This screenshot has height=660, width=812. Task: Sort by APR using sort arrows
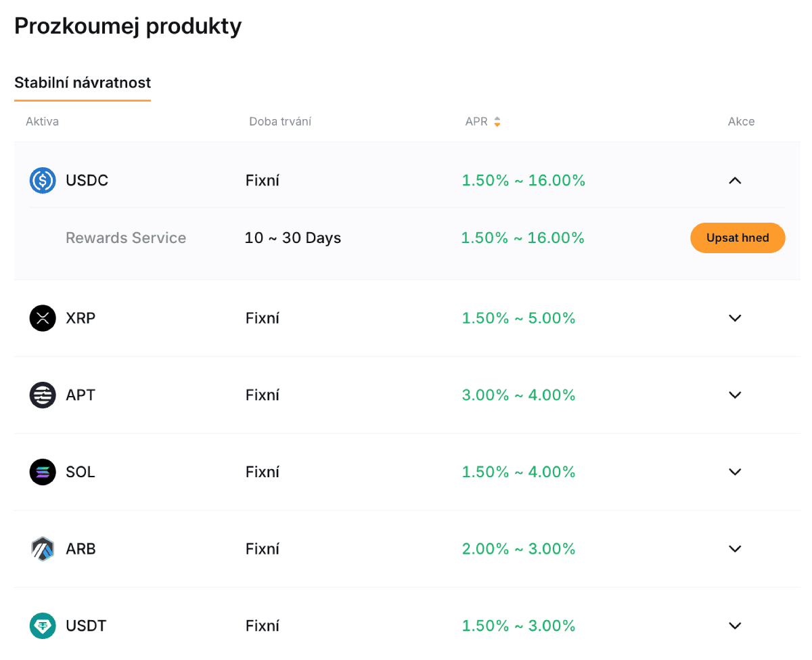[x=497, y=122]
